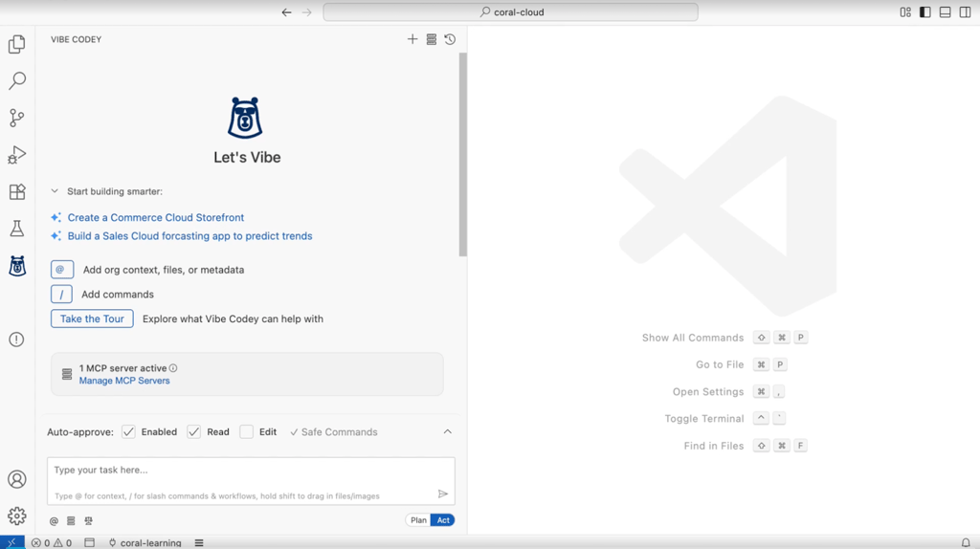
Task: Open the Accounts icon
Action: pyautogui.click(x=17, y=479)
